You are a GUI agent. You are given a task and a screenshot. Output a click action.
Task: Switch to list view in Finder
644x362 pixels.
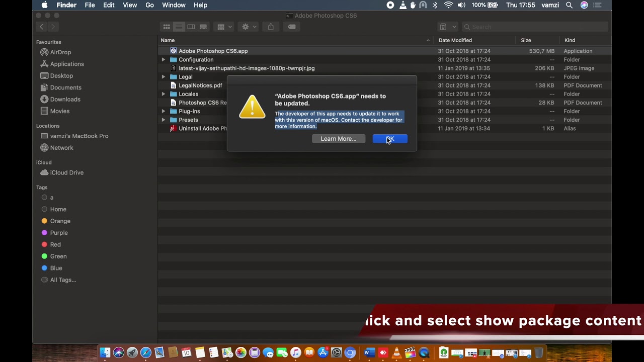[179, 27]
